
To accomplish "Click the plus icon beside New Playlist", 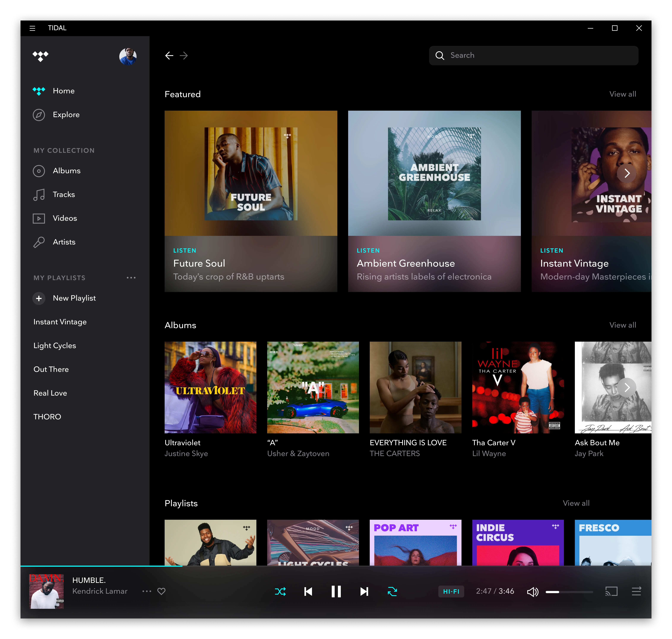I will pos(39,298).
